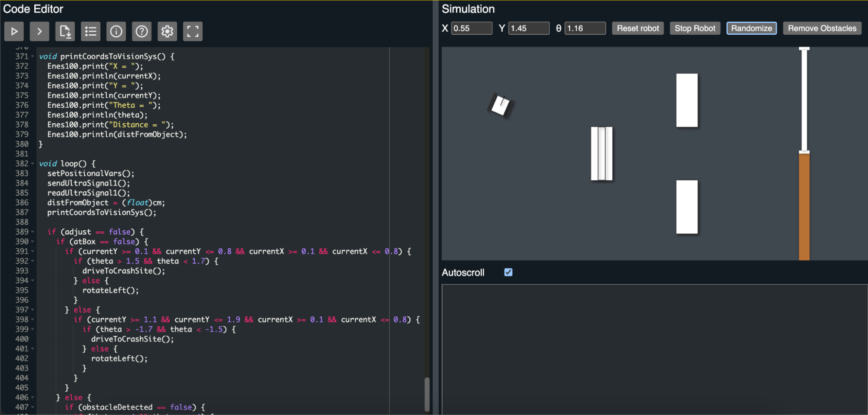
Task: Click 'obstacleDetected' on line 407
Action: point(117,407)
